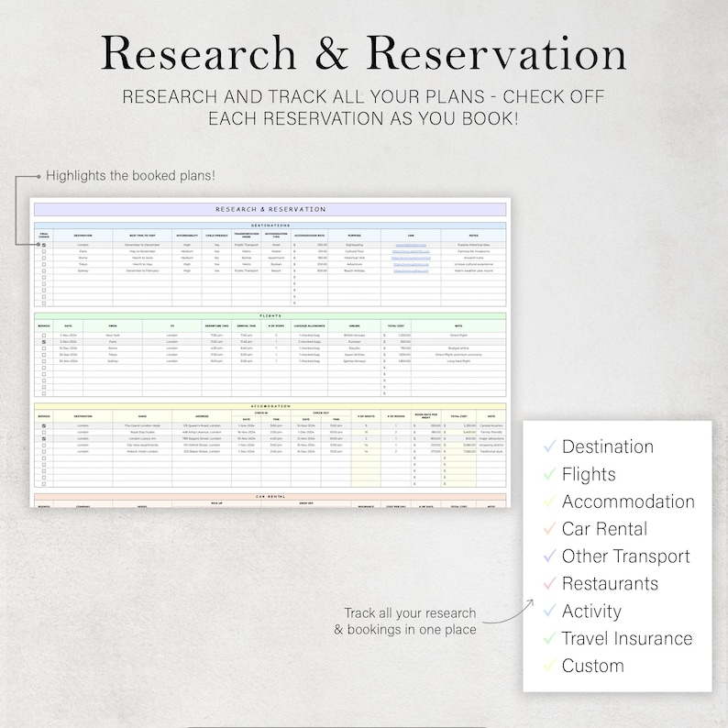Select the Eurostar airline cell
The height and width of the screenshot is (728, 728).
tap(354, 342)
